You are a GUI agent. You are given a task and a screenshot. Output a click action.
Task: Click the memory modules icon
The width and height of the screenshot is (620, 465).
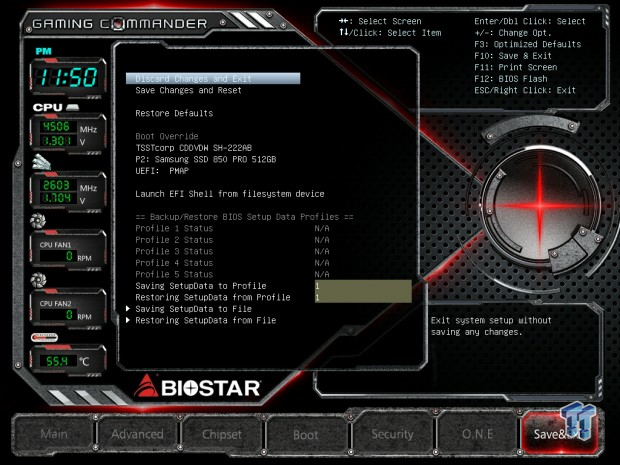(42, 162)
